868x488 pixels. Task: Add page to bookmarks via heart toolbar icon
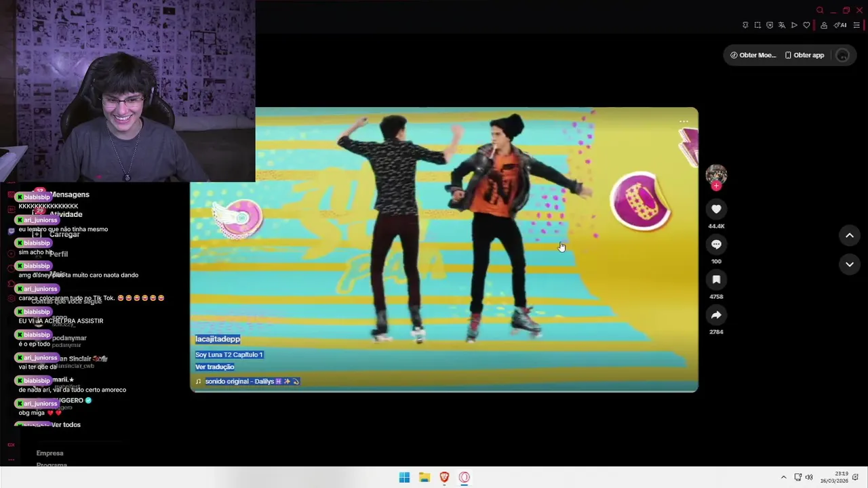tap(806, 25)
